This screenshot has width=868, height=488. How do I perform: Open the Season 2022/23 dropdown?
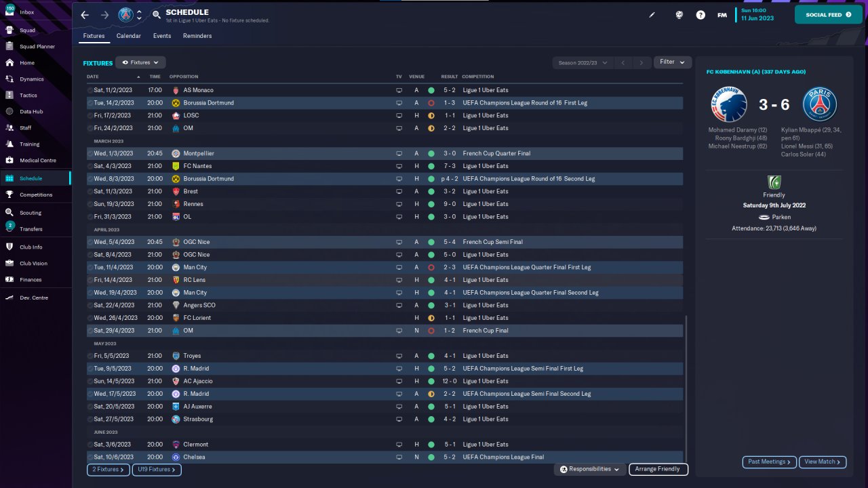coord(583,62)
